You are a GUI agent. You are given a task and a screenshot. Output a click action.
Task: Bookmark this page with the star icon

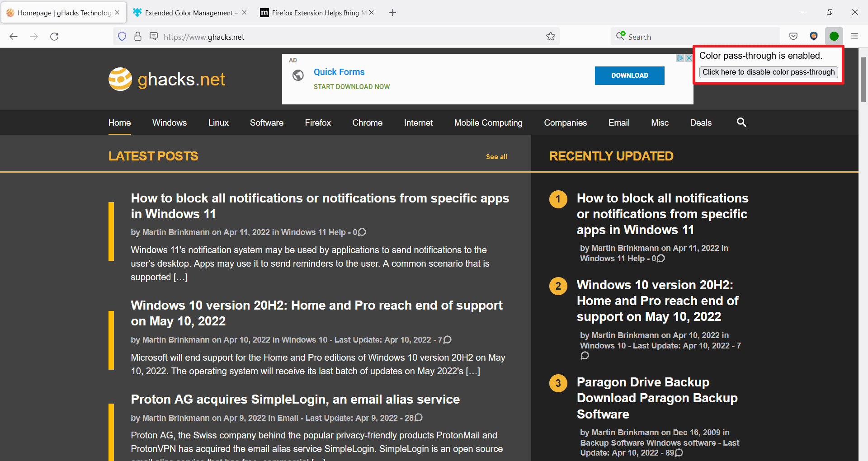point(550,37)
